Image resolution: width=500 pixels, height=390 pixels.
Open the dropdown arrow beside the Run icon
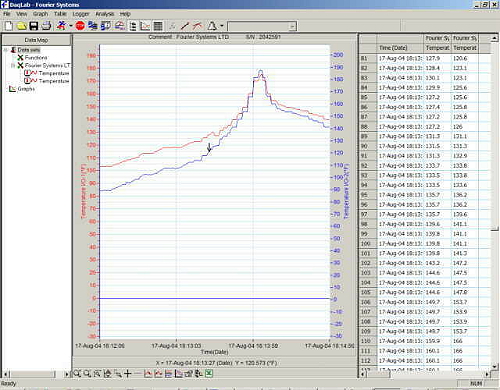point(71,26)
